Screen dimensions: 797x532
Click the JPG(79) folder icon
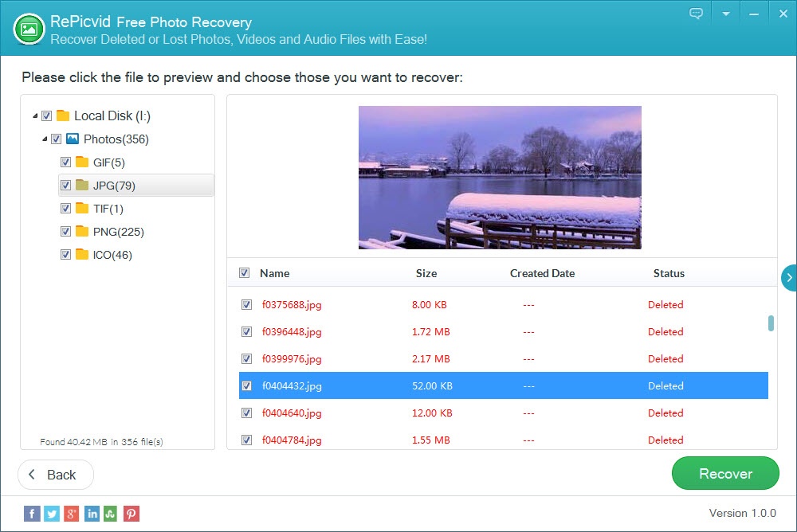tap(82, 185)
